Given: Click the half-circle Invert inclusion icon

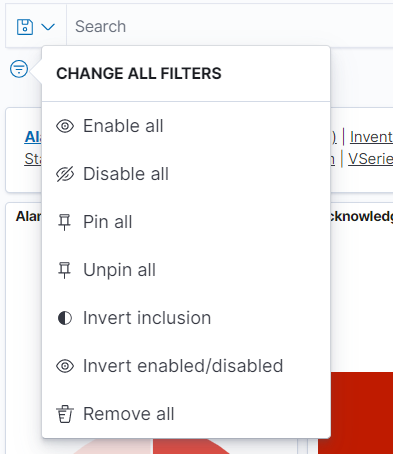Looking at the screenshot, I should pos(65,318).
